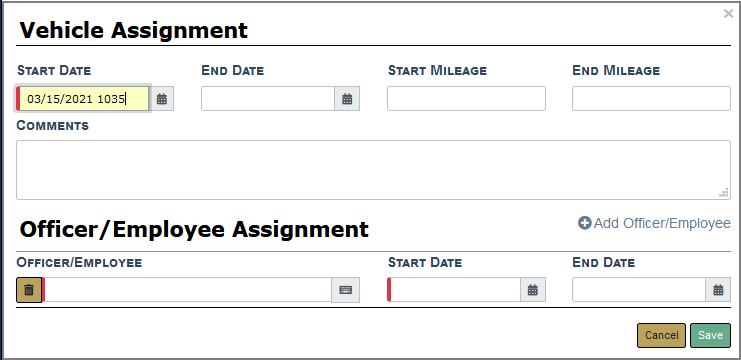Viewport: 741px width, 360px height.
Task: Delete the officer row with the trash icon
Action: click(29, 290)
